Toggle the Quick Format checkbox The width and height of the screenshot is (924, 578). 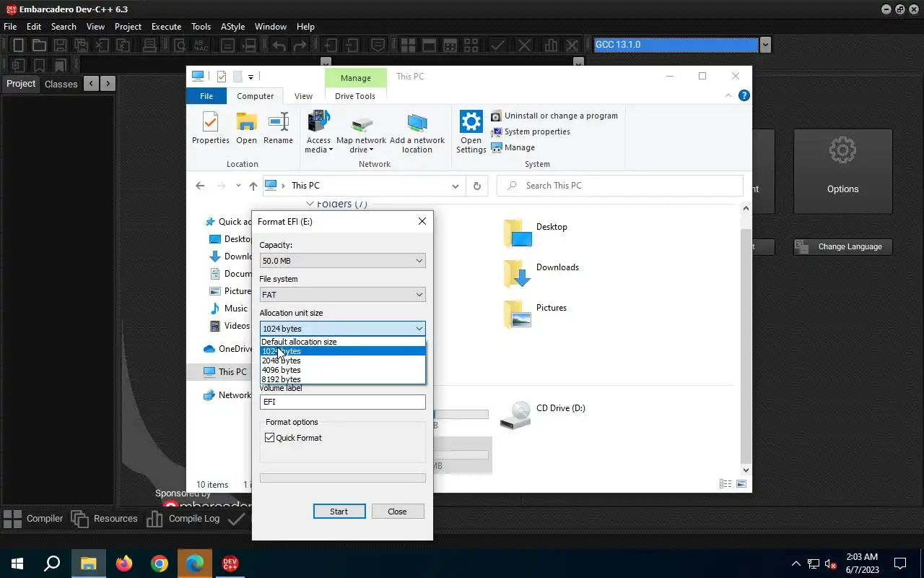(x=270, y=438)
